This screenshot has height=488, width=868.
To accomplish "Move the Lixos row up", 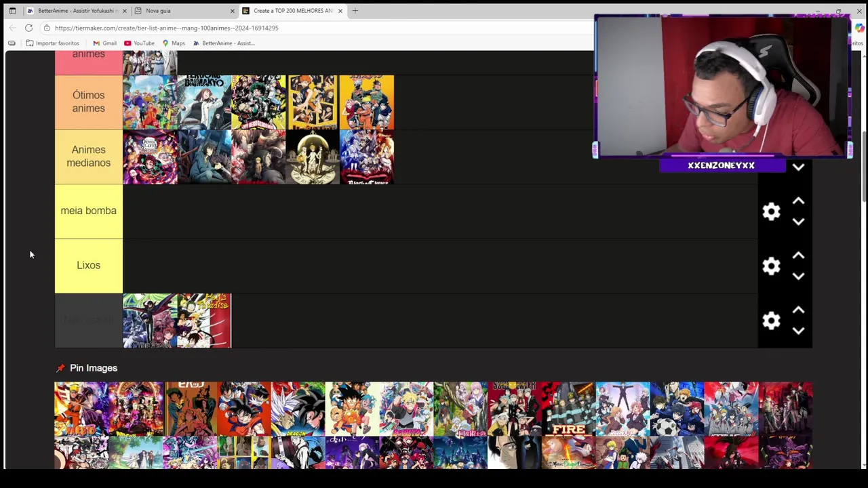I will (x=798, y=256).
